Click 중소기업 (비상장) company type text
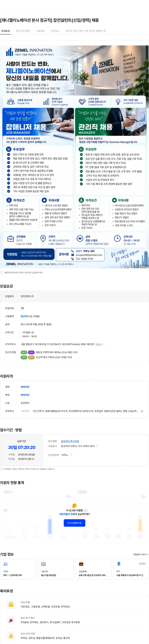 (48, 575)
